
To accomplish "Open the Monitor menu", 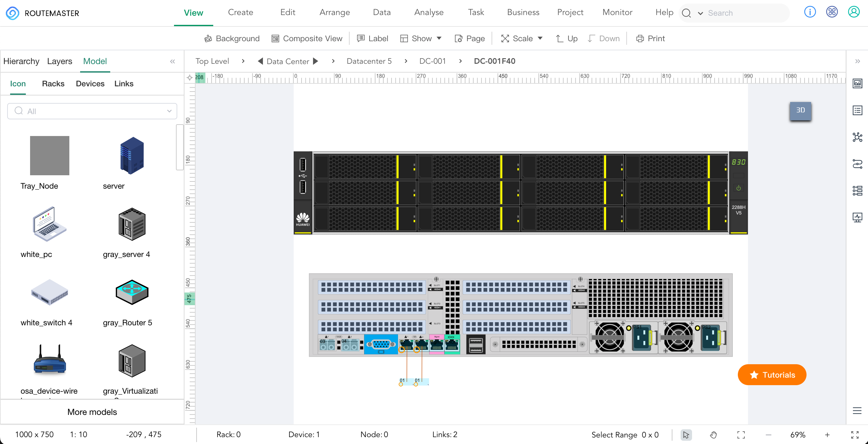I will pyautogui.click(x=617, y=12).
